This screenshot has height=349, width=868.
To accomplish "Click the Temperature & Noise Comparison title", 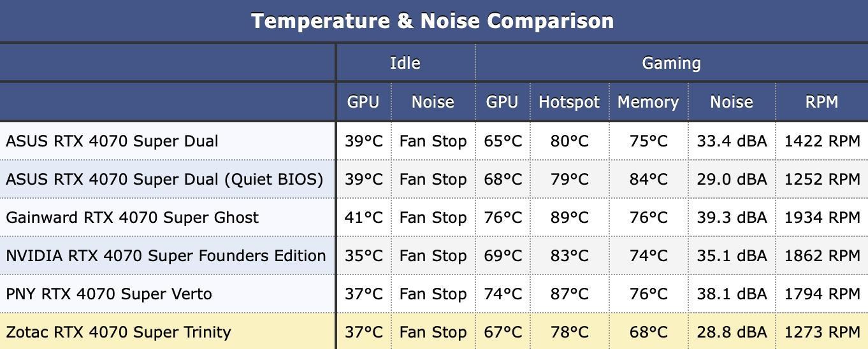I will (433, 21).
